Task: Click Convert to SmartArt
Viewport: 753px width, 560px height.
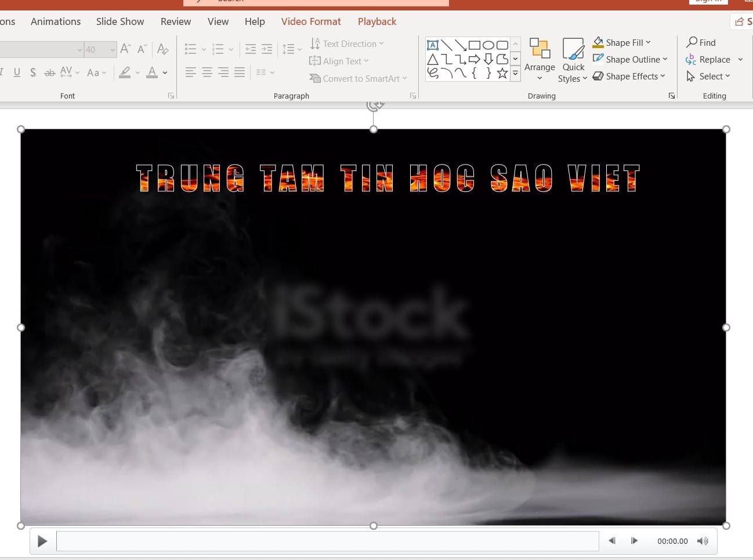Action: click(359, 78)
